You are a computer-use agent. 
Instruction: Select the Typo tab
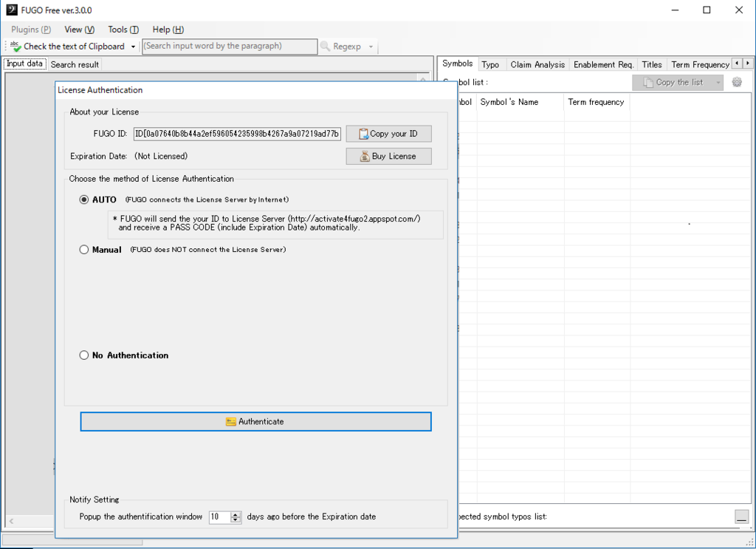tap(490, 64)
